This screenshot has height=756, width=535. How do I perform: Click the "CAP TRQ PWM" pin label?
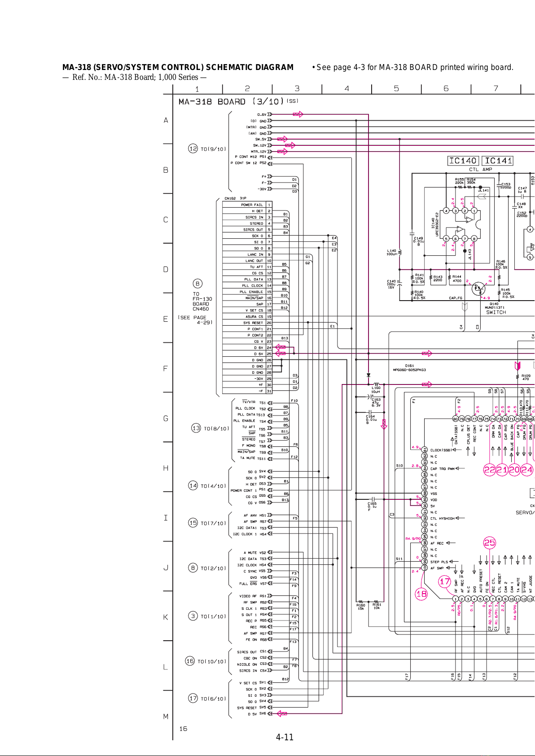443,468
